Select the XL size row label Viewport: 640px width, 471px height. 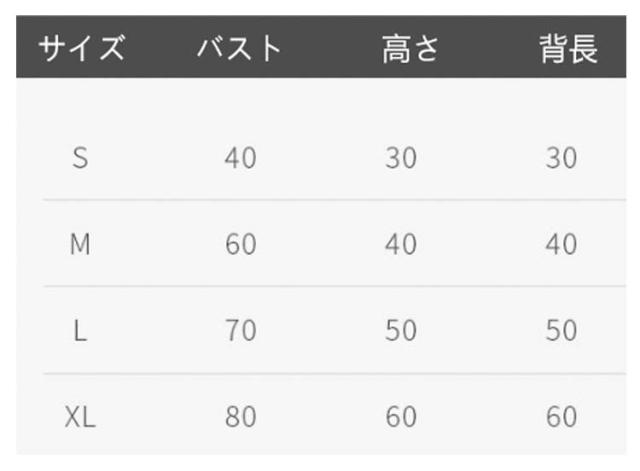(x=80, y=417)
